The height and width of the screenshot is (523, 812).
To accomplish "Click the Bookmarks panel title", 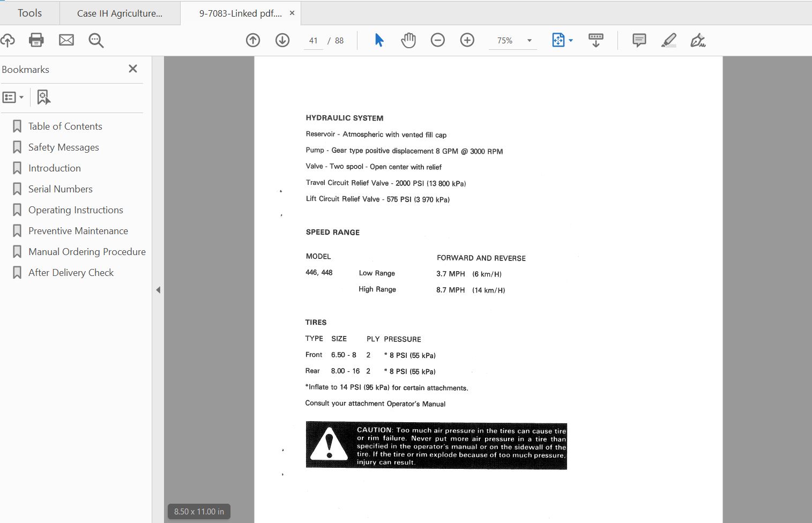I will tap(25, 70).
